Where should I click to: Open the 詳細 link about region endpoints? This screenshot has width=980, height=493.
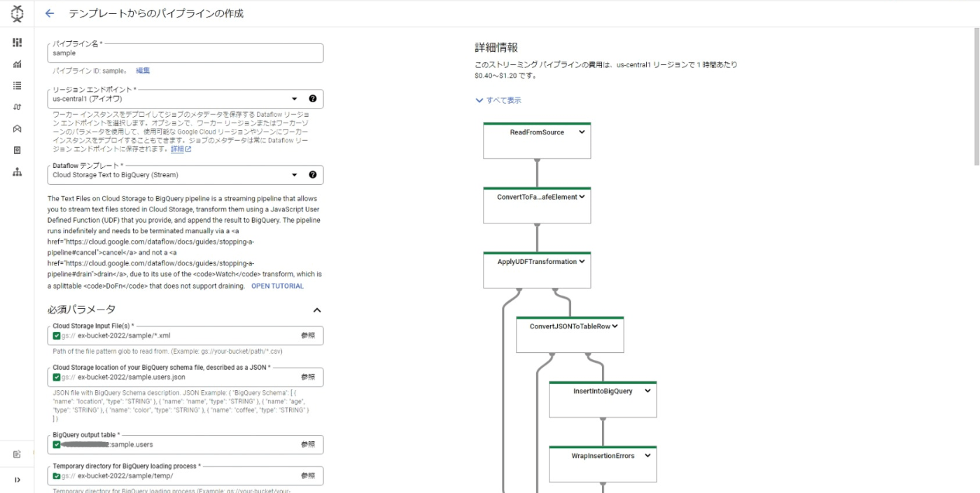[x=177, y=149]
